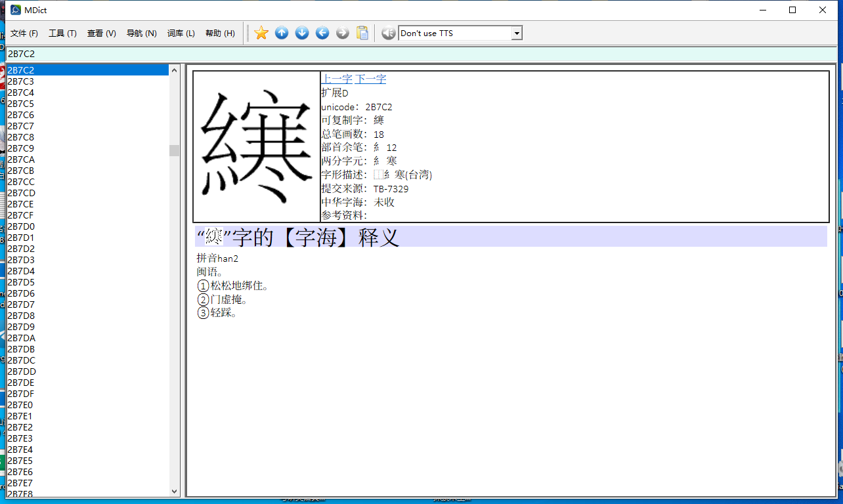Screen dimensions: 843x504
Task: Click the blue down arrow icon
Action: (x=302, y=33)
